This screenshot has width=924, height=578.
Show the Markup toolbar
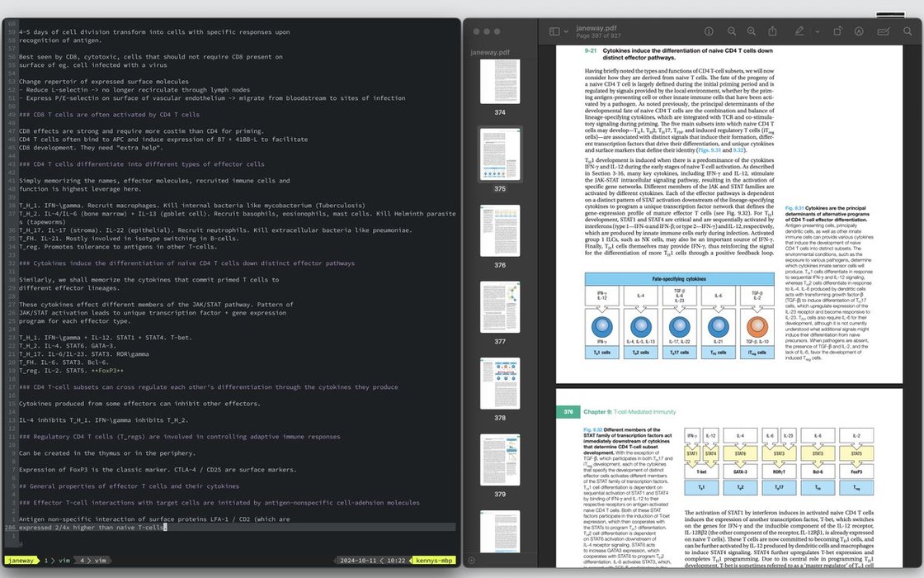tap(859, 31)
